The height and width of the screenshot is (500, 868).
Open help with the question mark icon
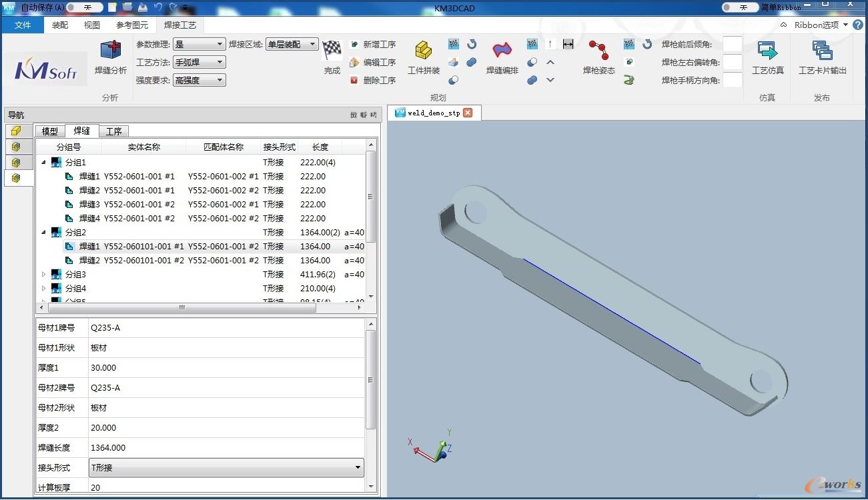pyautogui.click(x=858, y=25)
